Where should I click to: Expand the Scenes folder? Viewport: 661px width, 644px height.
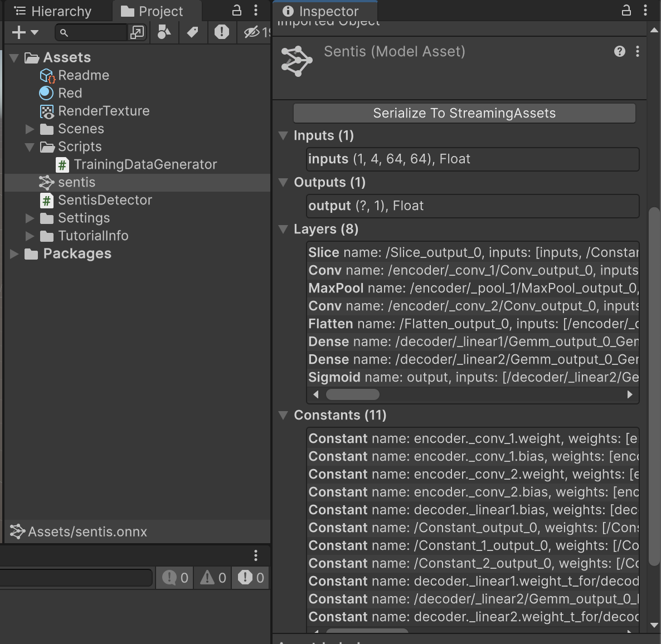[x=30, y=129]
